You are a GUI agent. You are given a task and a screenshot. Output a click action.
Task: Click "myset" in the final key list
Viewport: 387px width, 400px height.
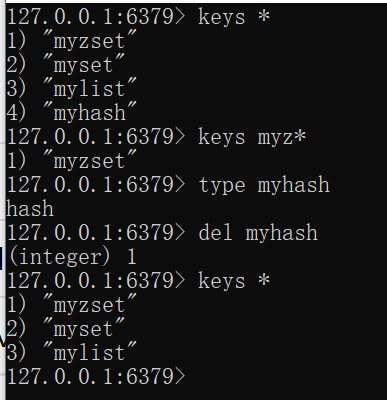(84, 329)
